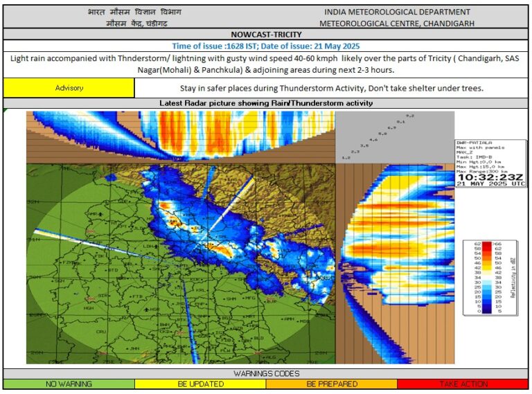Click the SGN station label on map
This screenshot has width=532, height=394.
60,280
